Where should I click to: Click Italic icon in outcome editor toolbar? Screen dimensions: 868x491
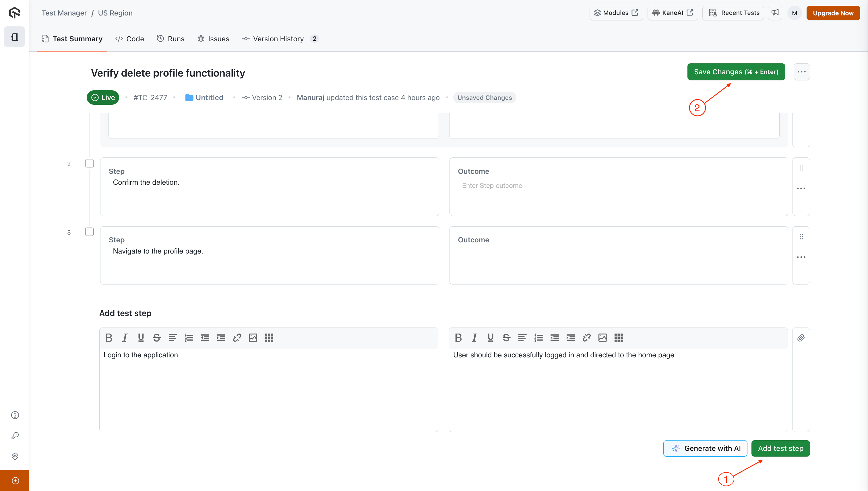point(474,338)
